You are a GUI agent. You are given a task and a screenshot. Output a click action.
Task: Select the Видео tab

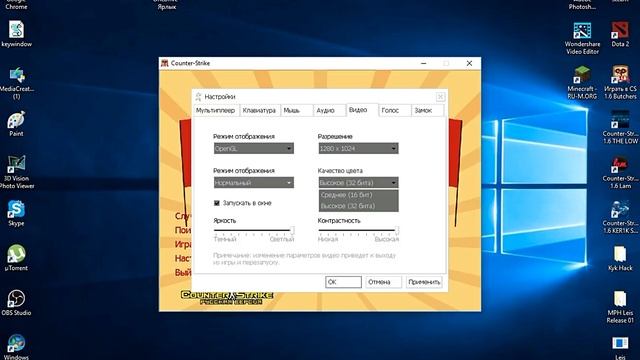(x=362, y=110)
